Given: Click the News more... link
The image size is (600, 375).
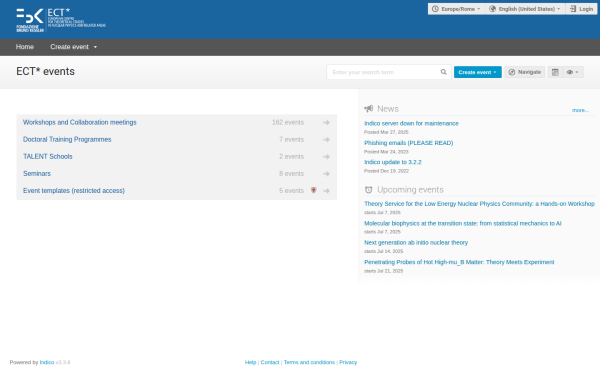Looking at the screenshot, I should pos(580,110).
